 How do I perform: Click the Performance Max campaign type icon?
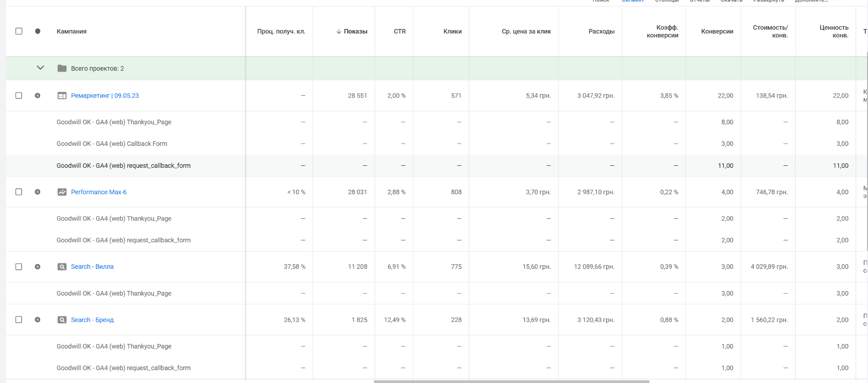(x=62, y=192)
